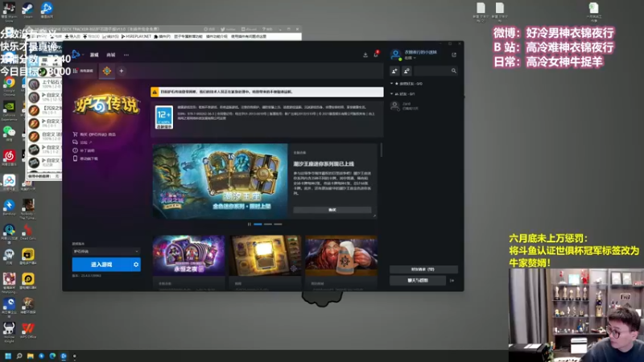Open the chats and groups button

(419, 280)
